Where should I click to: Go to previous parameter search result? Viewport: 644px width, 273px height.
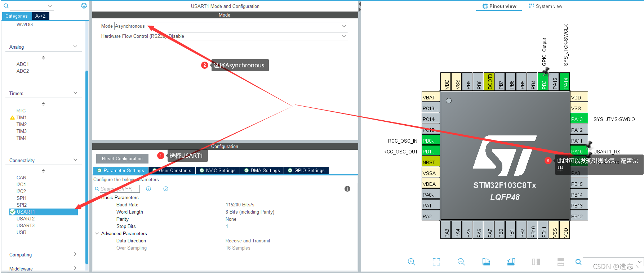click(x=148, y=189)
